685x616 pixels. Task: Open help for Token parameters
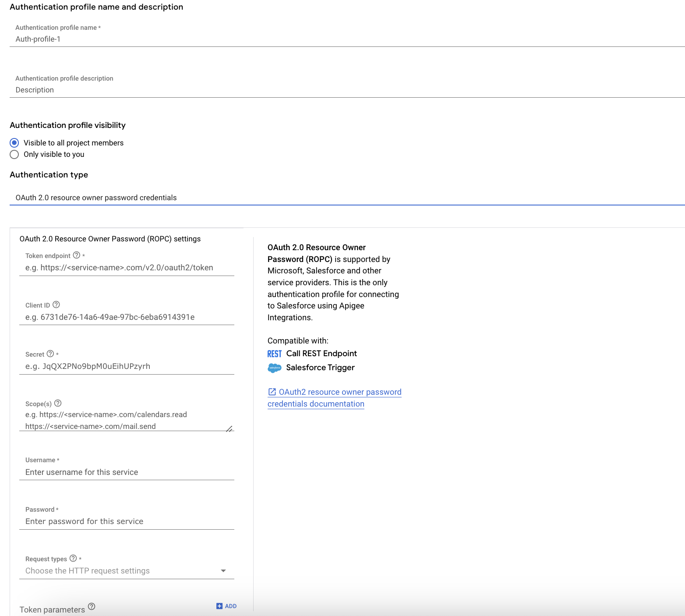tap(92, 606)
